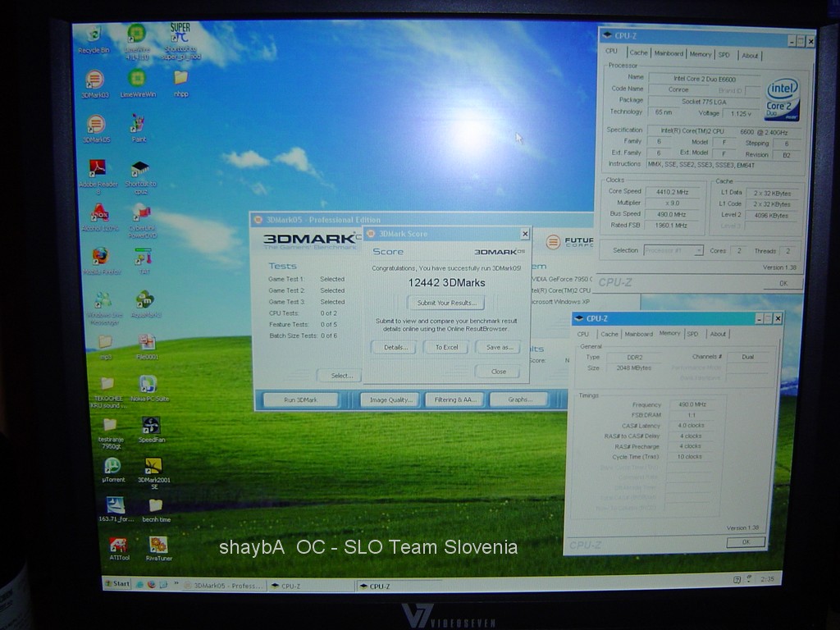
Task: Launch the Mozilla Firefox desktop shortcut
Action: 101,261
